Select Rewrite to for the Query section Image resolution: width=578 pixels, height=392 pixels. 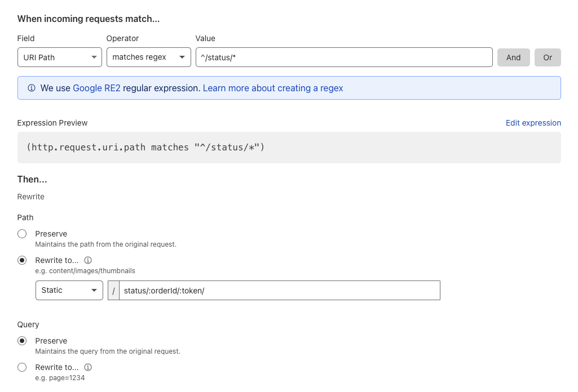pyautogui.click(x=21, y=367)
